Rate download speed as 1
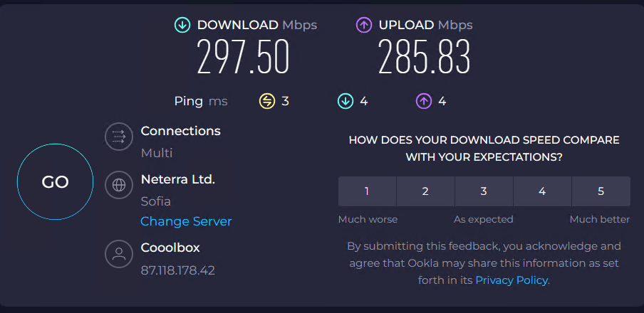Viewport: 644px width, 313px height. pos(367,191)
